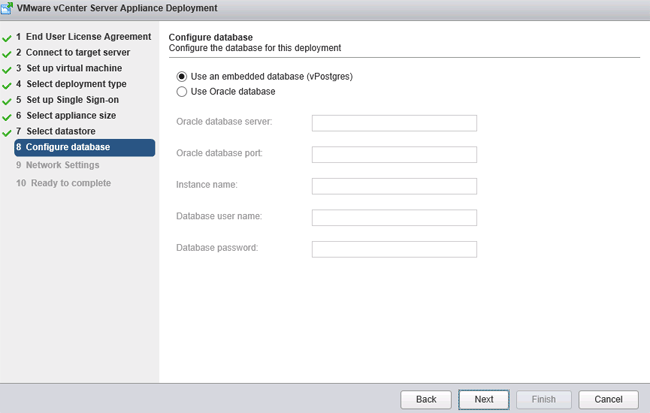Click step 9 Network Settings

point(58,165)
